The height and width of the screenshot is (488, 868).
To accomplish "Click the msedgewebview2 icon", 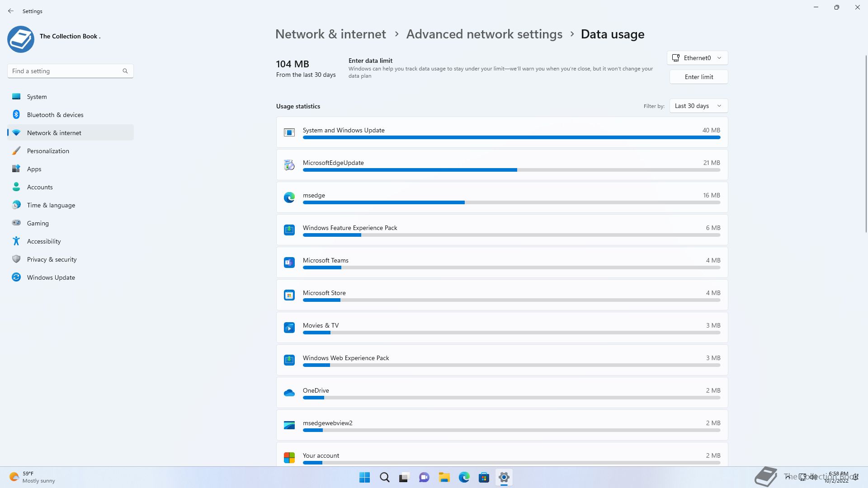I will point(289,425).
